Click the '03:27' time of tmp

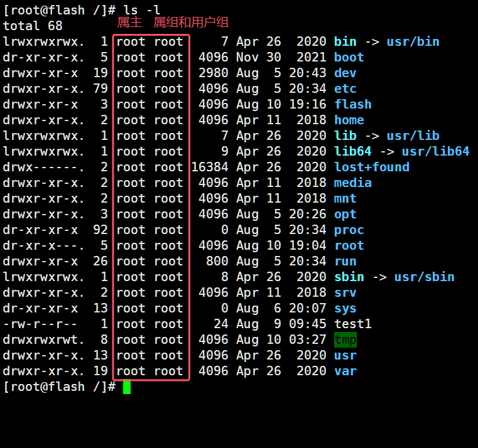point(308,340)
